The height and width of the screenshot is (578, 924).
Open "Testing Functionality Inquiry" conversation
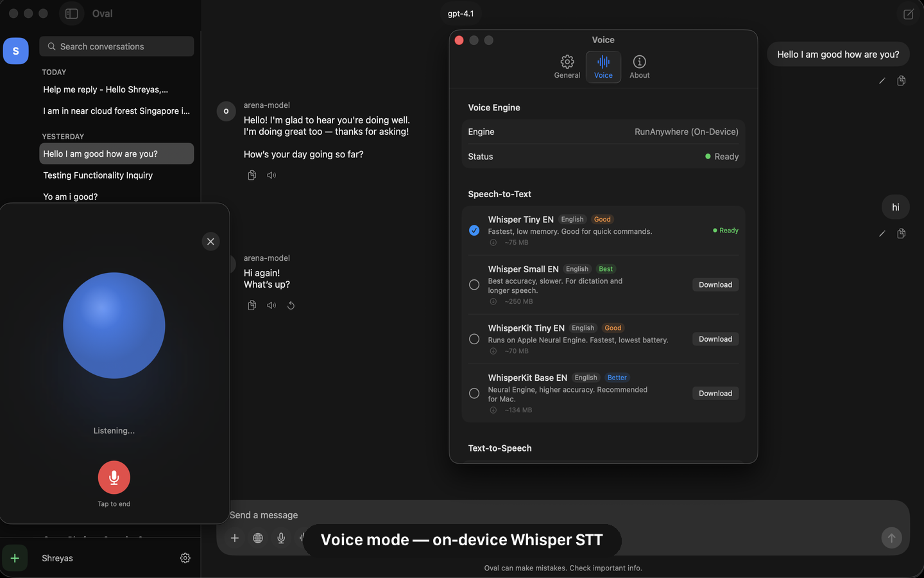pyautogui.click(x=117, y=175)
